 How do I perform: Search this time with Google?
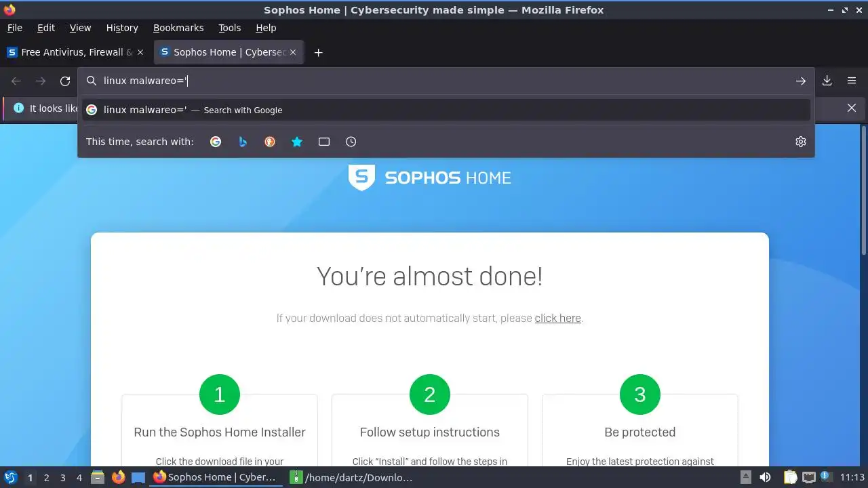pyautogui.click(x=216, y=142)
